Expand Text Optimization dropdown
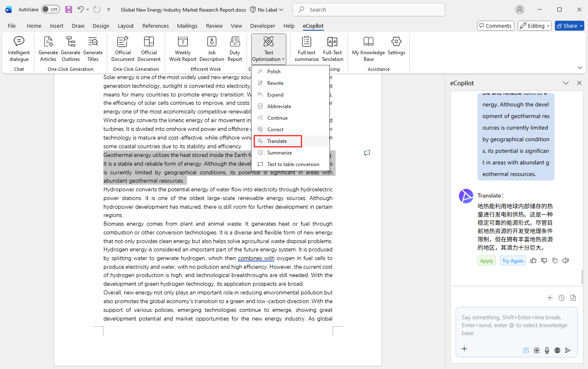588x369 pixels. coord(269,49)
